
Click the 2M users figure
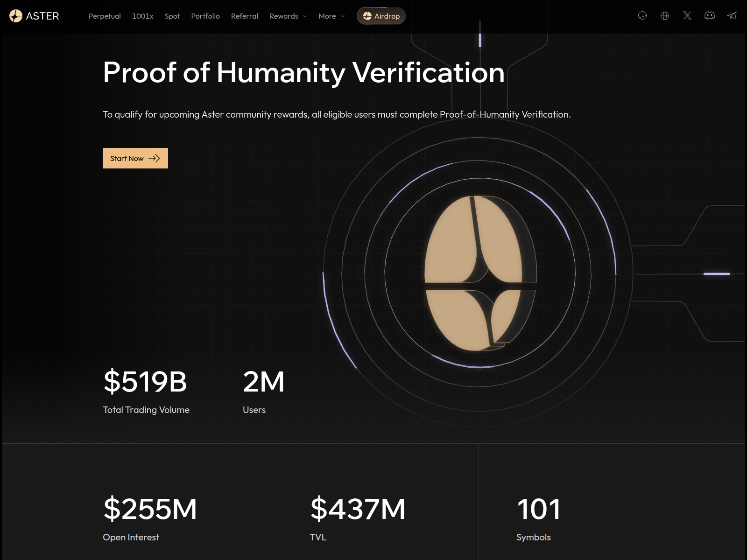click(264, 382)
